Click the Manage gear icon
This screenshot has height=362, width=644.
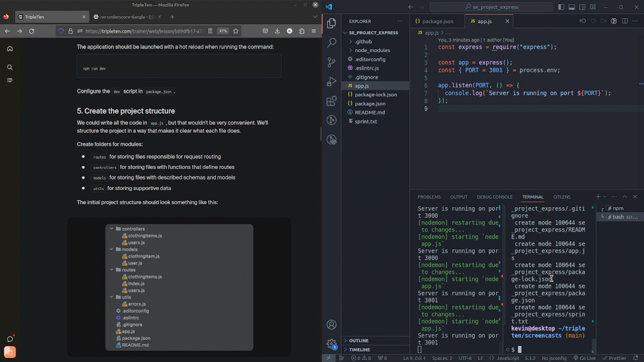click(331, 343)
